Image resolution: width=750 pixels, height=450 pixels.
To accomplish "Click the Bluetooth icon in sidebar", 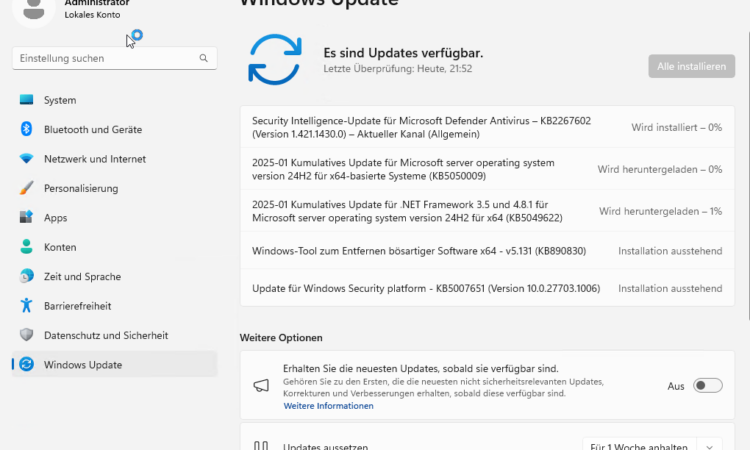I will (26, 129).
